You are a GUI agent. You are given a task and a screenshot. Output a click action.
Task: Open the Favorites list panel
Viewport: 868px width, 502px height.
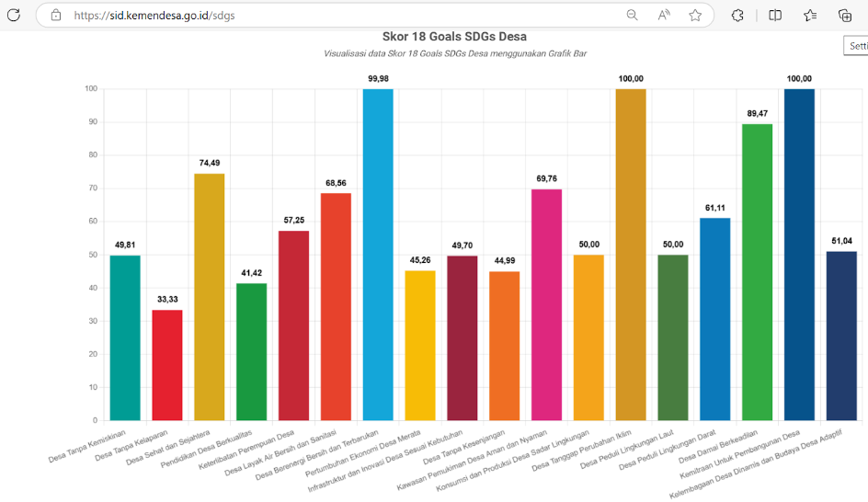pos(810,15)
